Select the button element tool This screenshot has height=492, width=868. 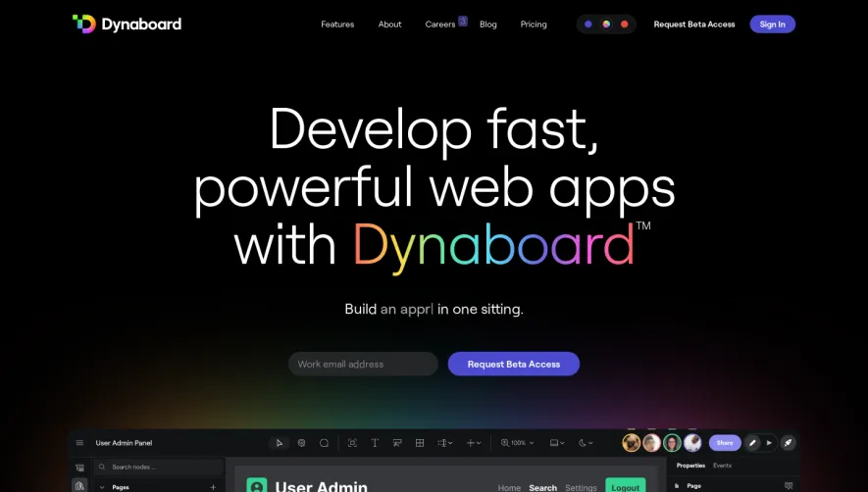397,443
